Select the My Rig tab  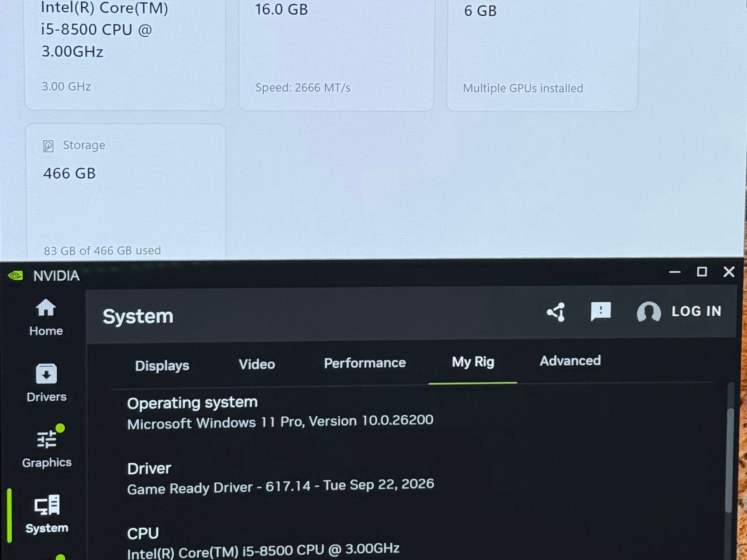pyautogui.click(x=473, y=362)
